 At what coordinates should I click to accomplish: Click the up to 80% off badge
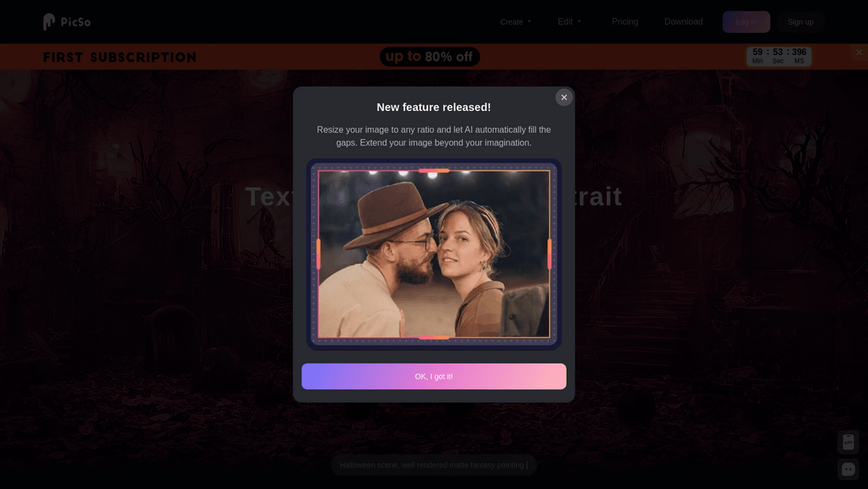[429, 56]
